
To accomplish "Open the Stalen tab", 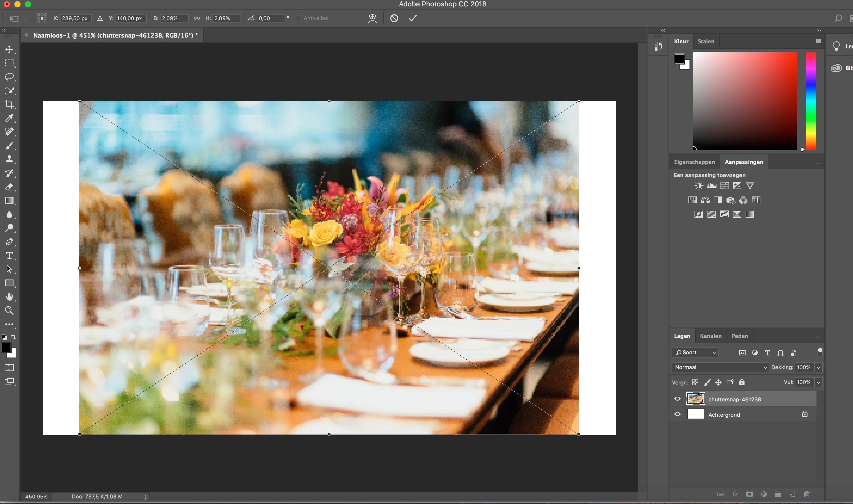I will pos(706,42).
